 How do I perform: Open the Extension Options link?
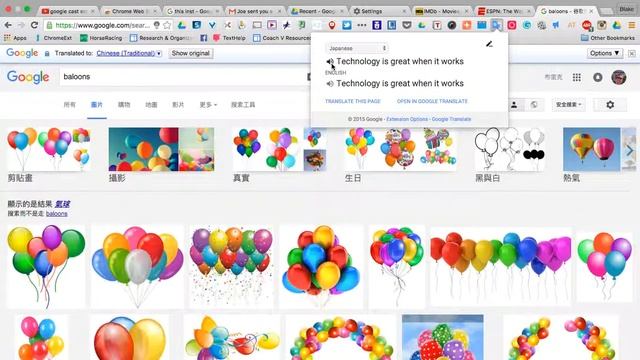point(407,119)
